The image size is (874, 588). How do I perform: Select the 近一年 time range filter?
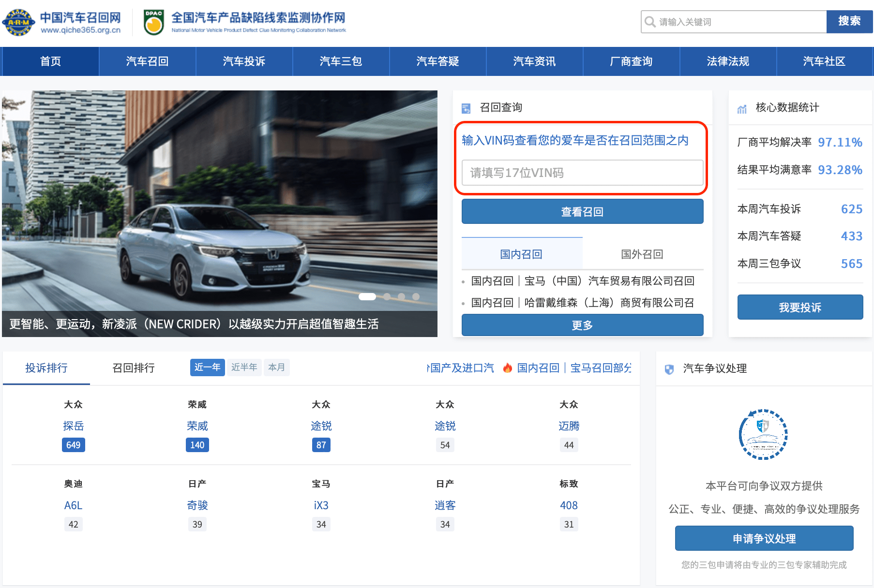click(207, 367)
